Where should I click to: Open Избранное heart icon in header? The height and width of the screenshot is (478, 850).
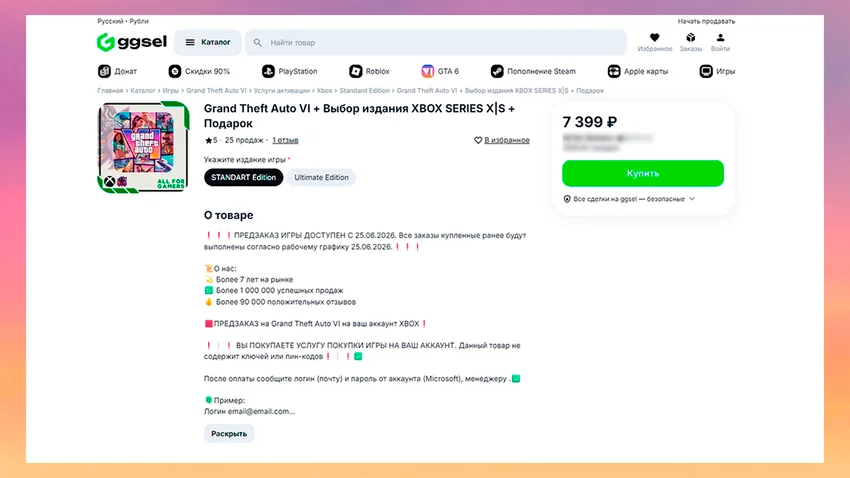(x=654, y=37)
